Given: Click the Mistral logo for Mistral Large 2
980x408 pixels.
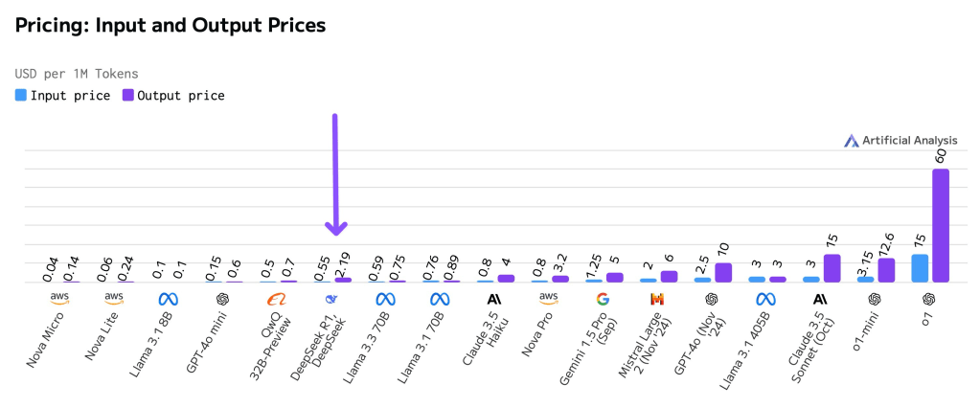Looking at the screenshot, I should [x=657, y=298].
